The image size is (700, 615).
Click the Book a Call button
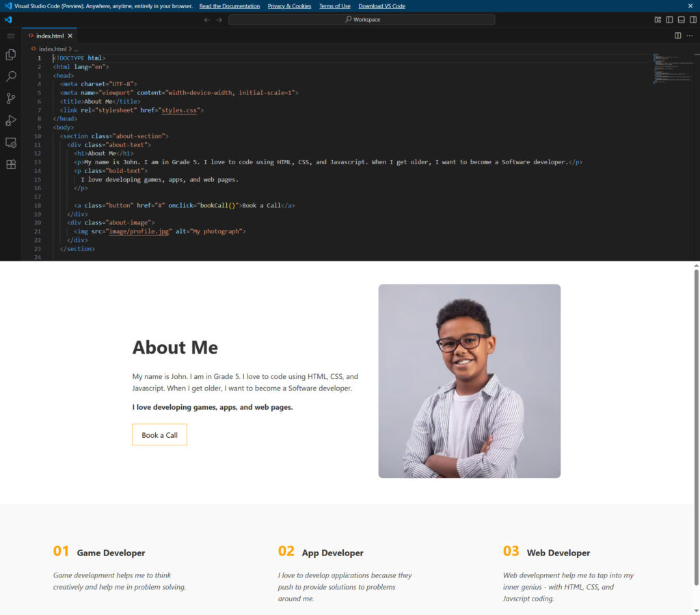[159, 435]
